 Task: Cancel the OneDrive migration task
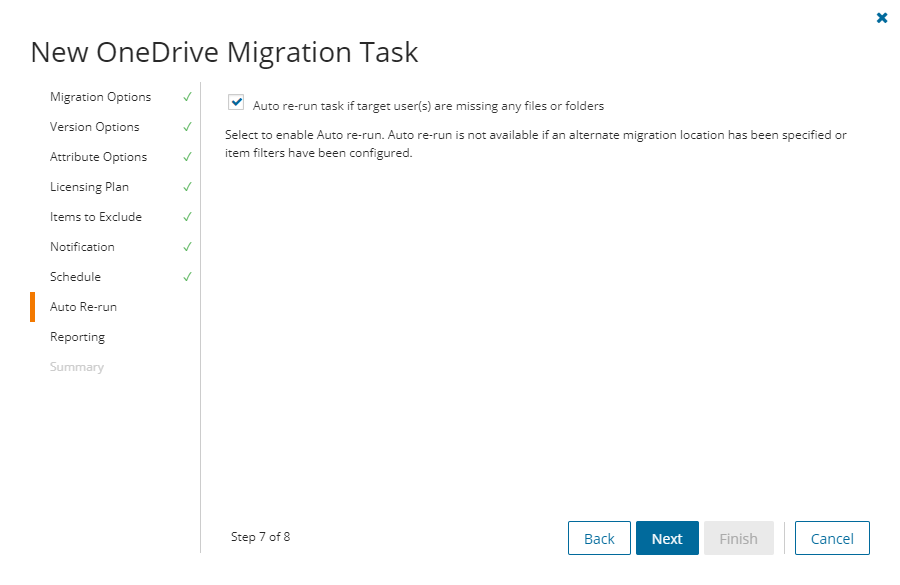(x=831, y=538)
